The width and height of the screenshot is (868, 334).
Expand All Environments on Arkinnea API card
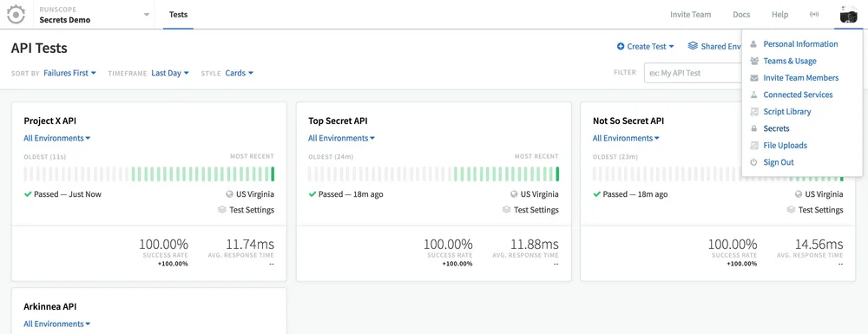tap(57, 324)
